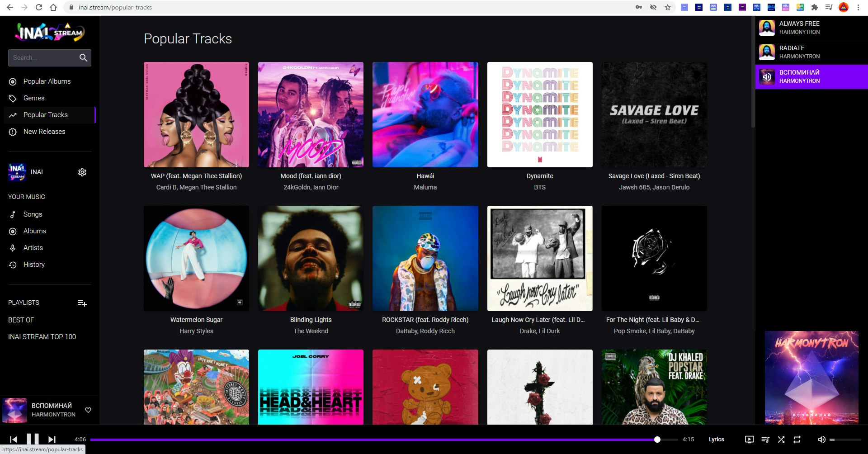Toggle the video player icon
Viewport: 868px width, 454px height.
749,440
